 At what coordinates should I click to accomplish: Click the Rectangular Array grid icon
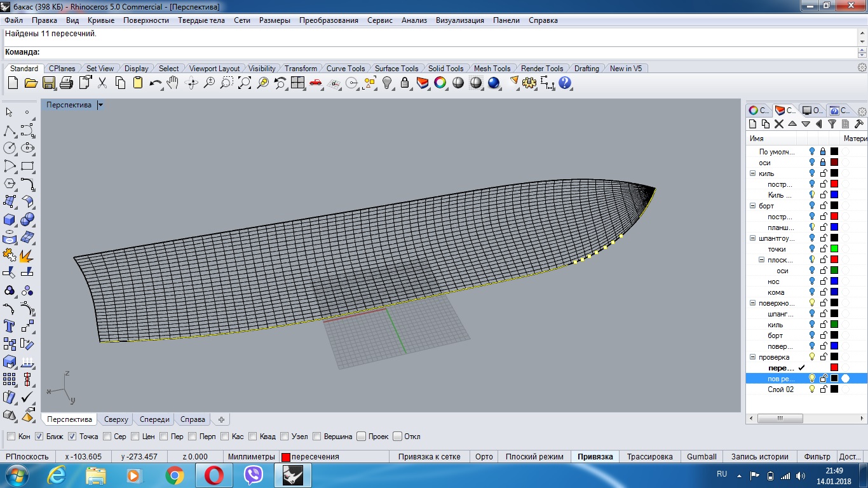click(10, 379)
